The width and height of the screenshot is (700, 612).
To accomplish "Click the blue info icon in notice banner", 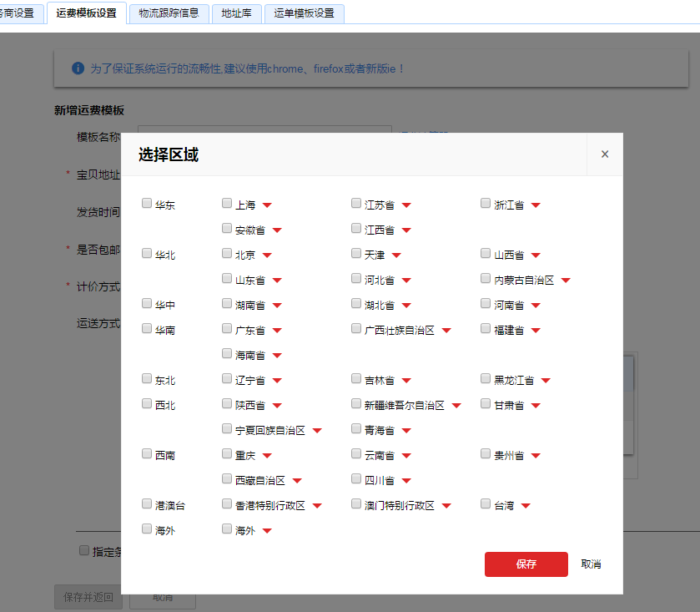I will tap(78, 68).
